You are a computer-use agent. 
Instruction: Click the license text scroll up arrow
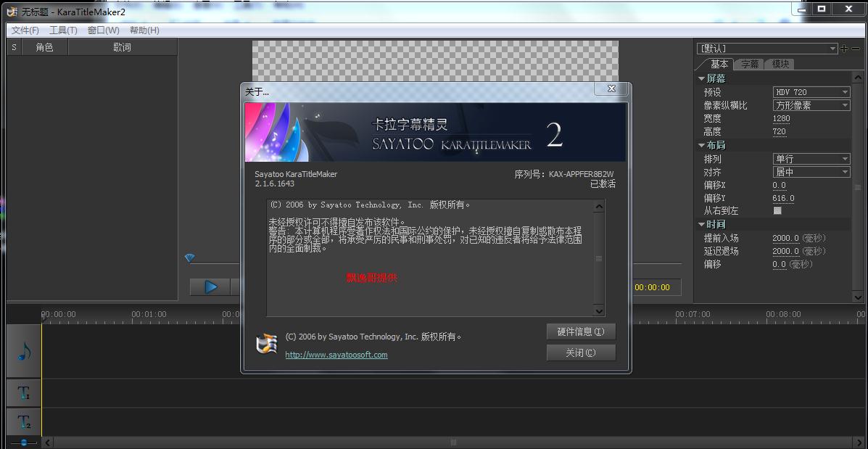(x=598, y=207)
